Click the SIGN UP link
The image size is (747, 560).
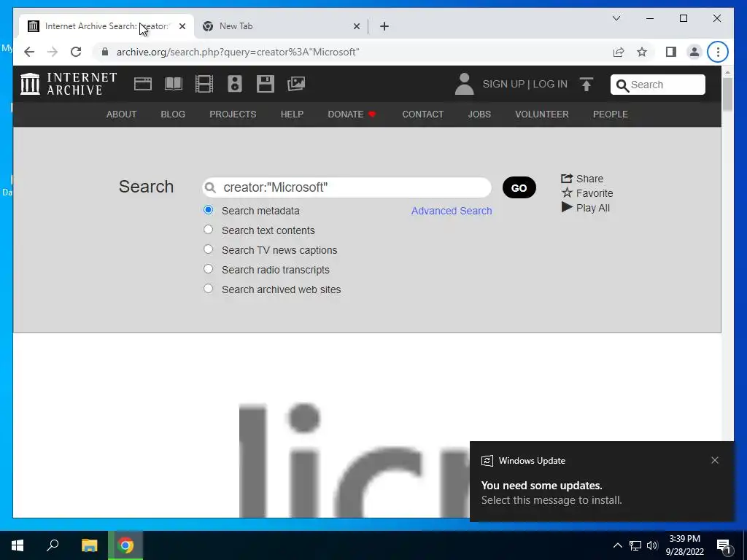[503, 85]
